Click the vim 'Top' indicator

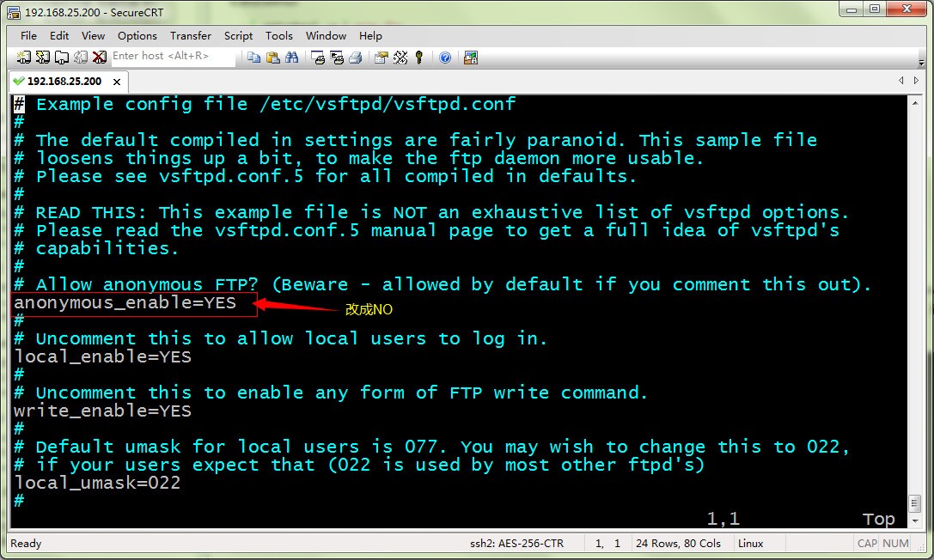tap(879, 520)
